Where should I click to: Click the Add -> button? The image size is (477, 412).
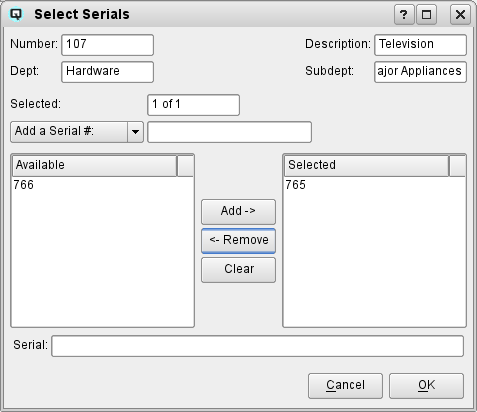pos(238,212)
